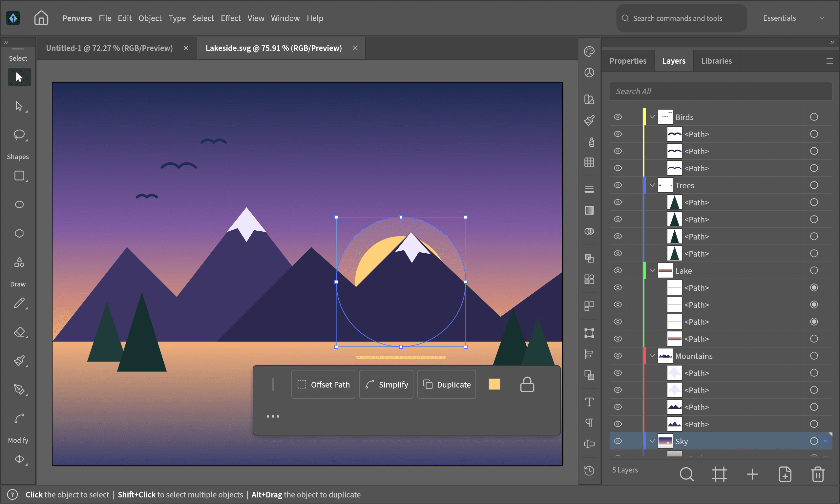Viewport: 840px width, 504px height.
Task: Open the color palette panel icon
Action: coord(589,51)
